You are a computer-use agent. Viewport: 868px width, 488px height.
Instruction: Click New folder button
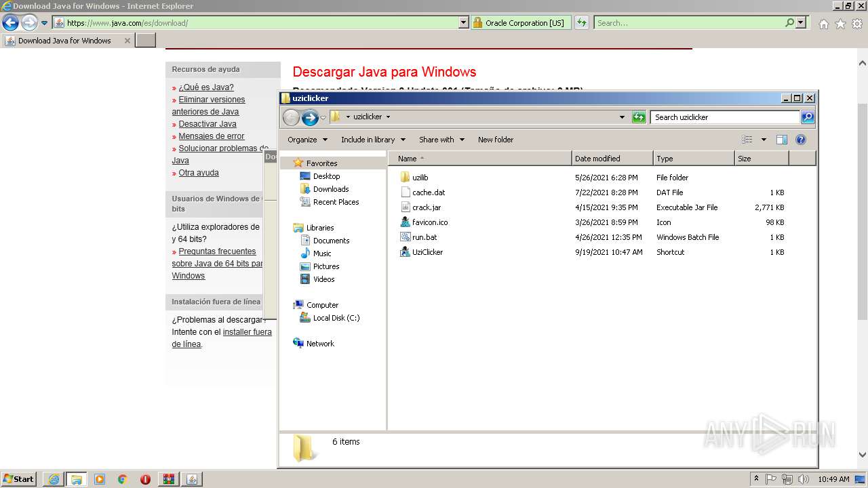(496, 140)
